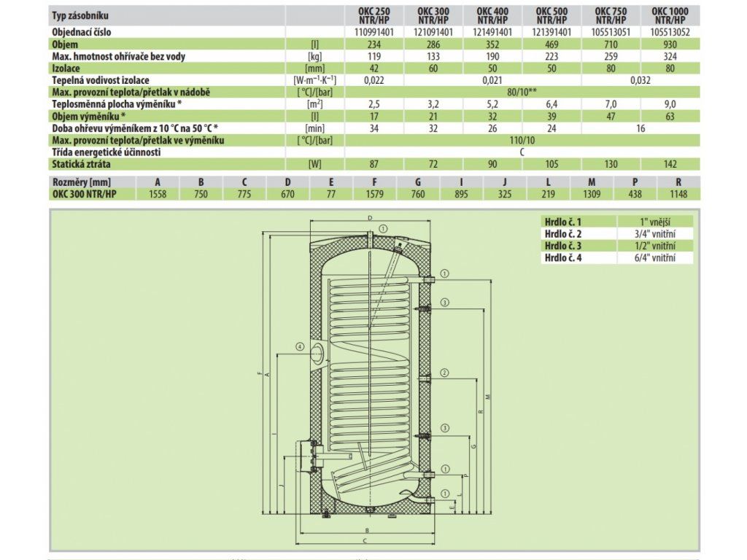Click the '110/10' exchanger pressure value

coord(522,140)
